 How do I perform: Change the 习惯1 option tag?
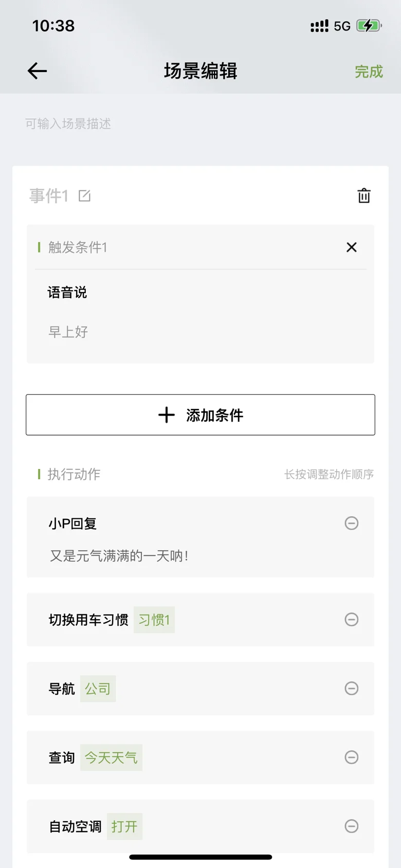(154, 620)
